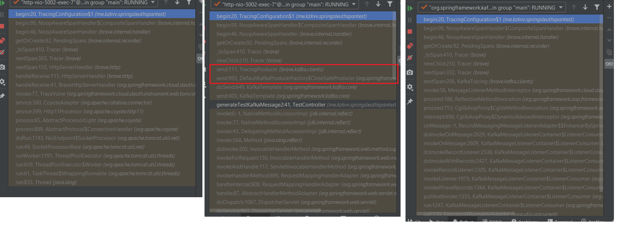Next frame down arrow in middle panel toolbar

click(x=378, y=4)
